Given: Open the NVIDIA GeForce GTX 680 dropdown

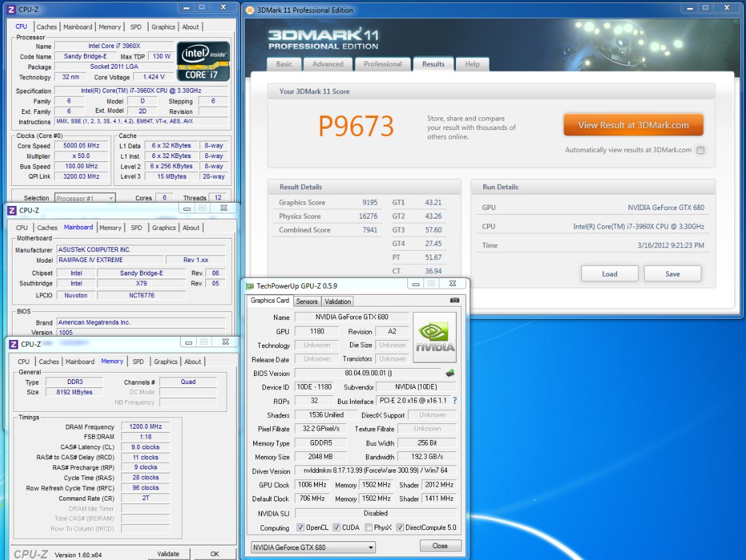Looking at the screenshot, I should point(313,547).
